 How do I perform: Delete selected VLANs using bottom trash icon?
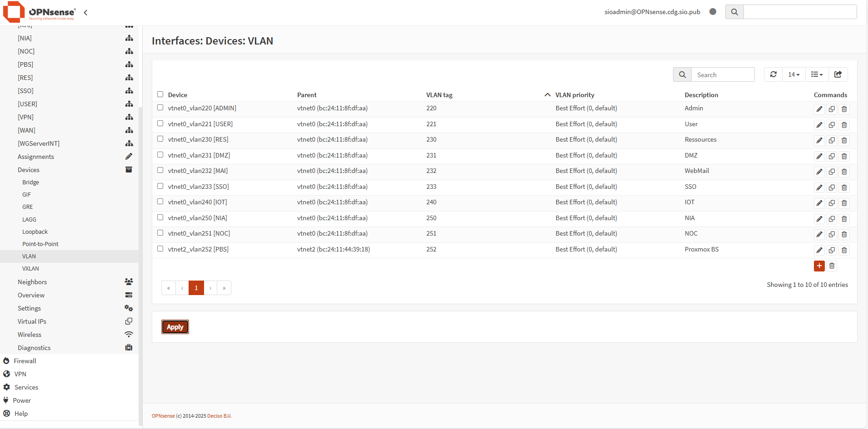[x=832, y=266]
